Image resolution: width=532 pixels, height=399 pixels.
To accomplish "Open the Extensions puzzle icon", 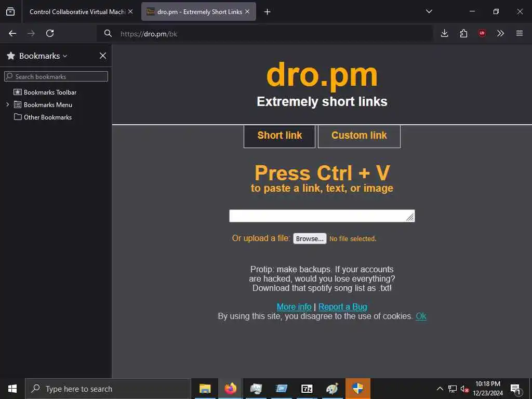I will [463, 33].
